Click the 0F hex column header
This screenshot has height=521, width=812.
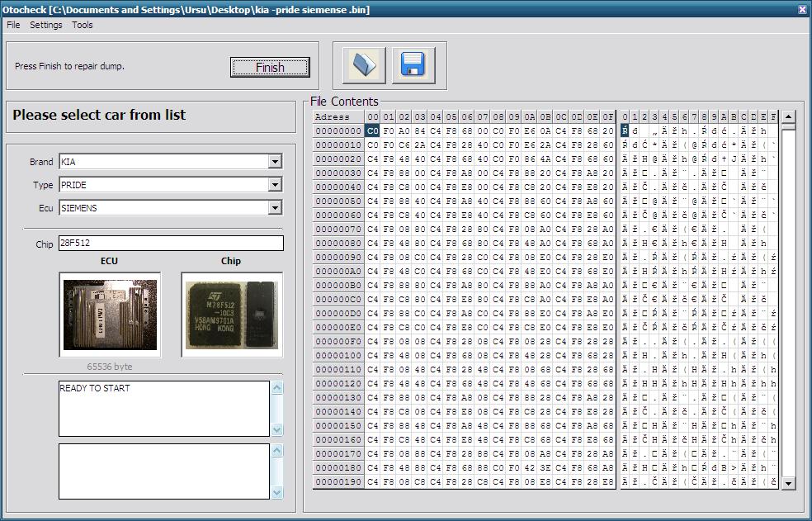tap(608, 116)
